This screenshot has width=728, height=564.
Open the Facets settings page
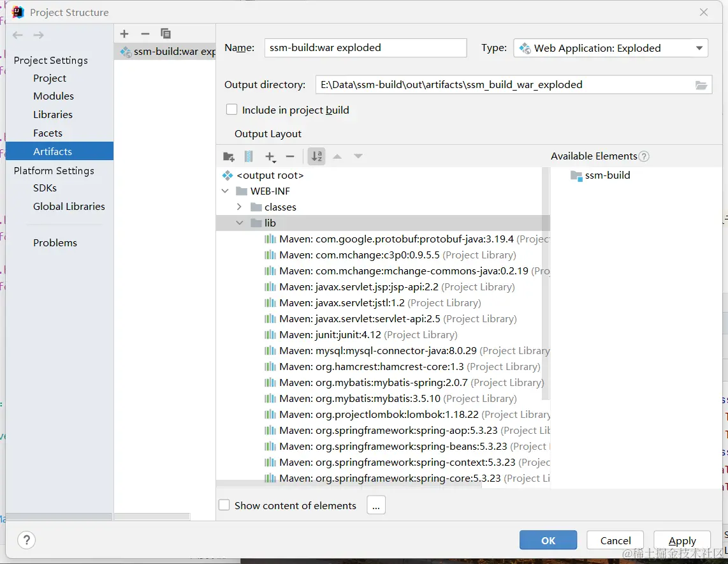tap(48, 133)
